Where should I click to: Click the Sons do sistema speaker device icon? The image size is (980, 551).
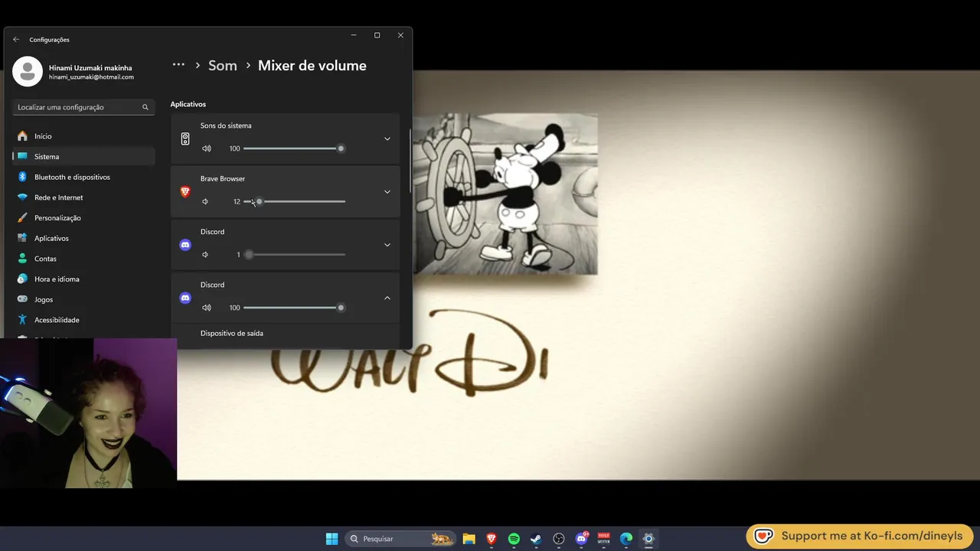185,139
